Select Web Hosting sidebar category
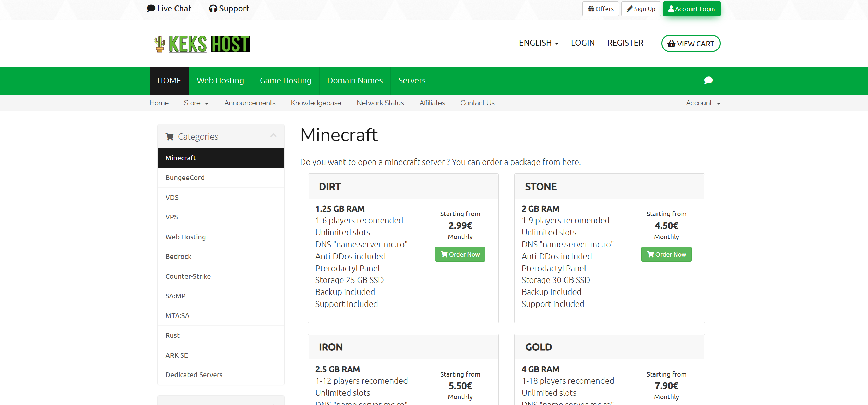The width and height of the screenshot is (868, 405). pos(221,237)
